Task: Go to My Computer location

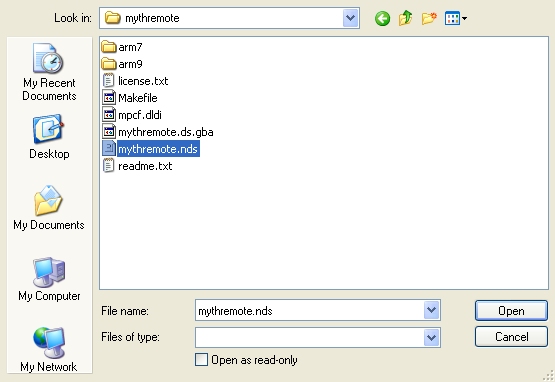Action: pos(49,279)
